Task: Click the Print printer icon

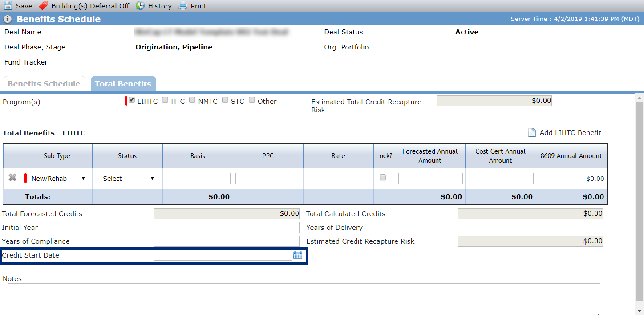Action: 183,6
